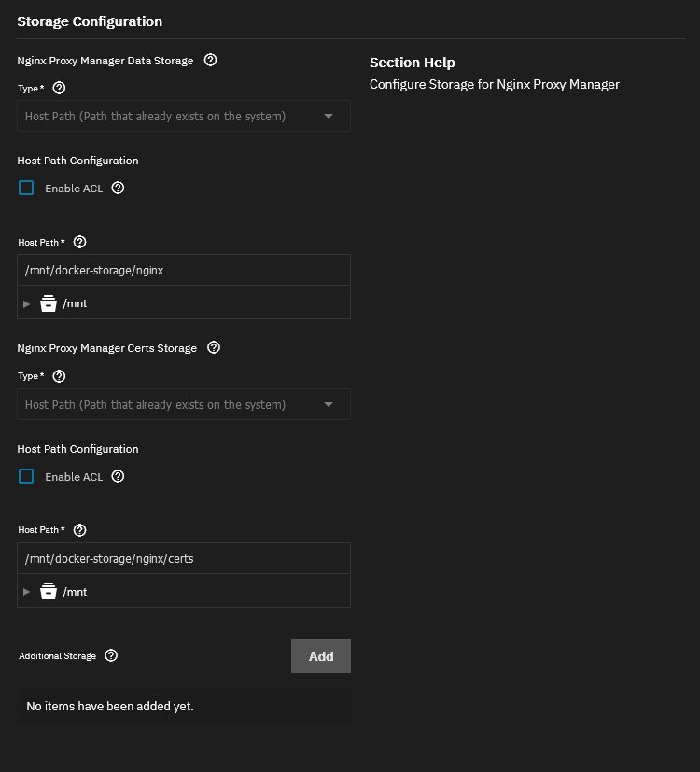Click help icon next to first Enable ACL
The height and width of the screenshot is (772, 700).
tap(118, 188)
